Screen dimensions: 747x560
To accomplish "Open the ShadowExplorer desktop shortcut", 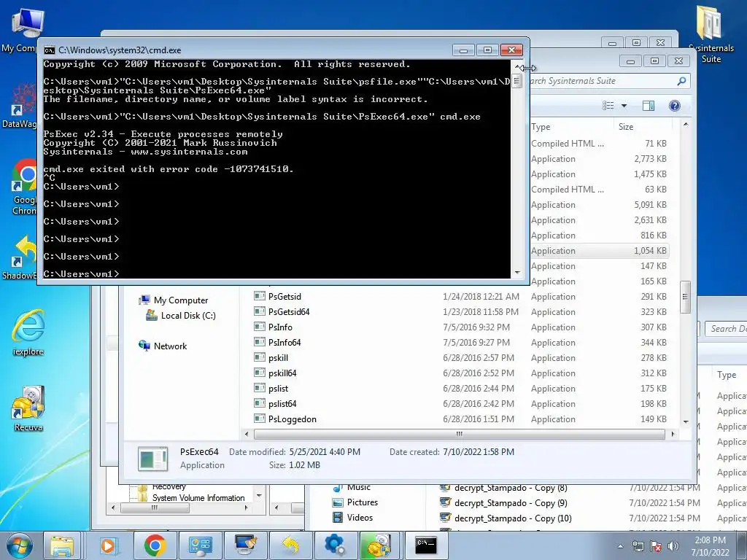I will tap(19, 257).
